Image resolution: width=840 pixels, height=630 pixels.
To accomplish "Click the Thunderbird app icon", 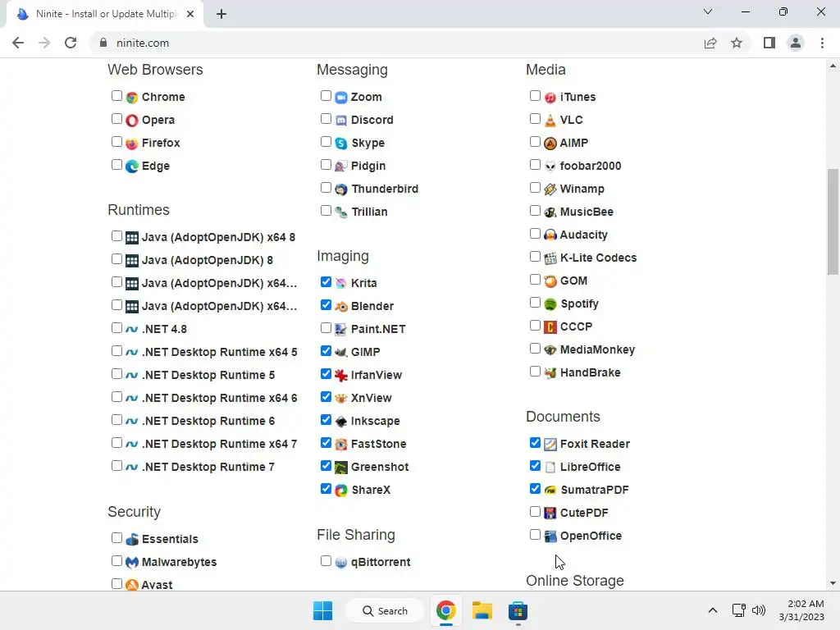I will [x=341, y=189].
